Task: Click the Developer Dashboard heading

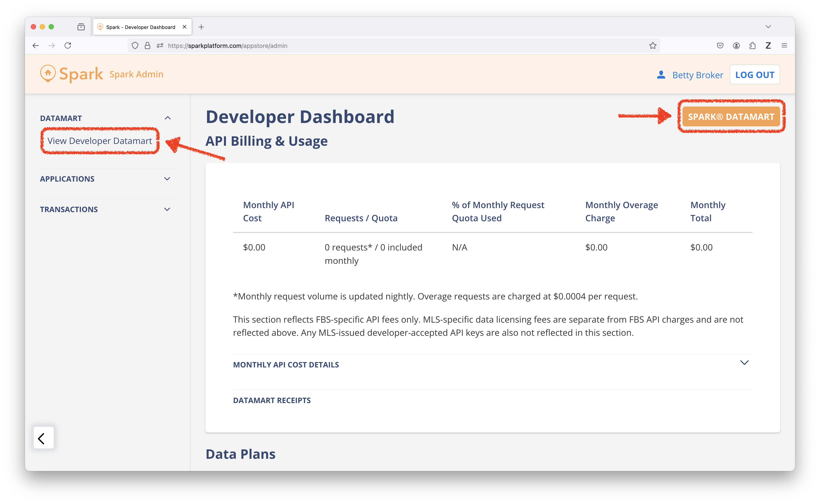Action: pyautogui.click(x=300, y=117)
